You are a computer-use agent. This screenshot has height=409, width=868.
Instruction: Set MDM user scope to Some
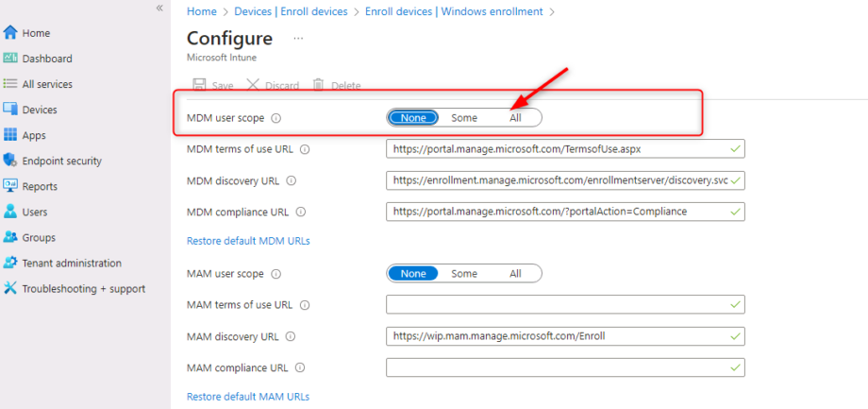click(464, 118)
